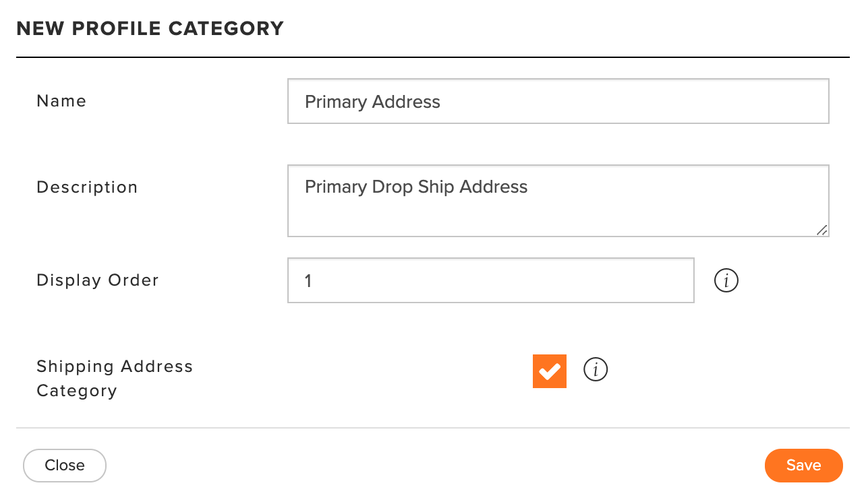
Task: Click the value 1 in Display Order
Action: 308,281
